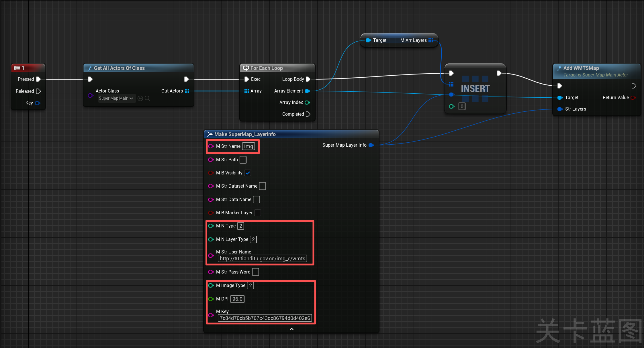Click the M Str Name img field
Screen dimensions: 644x348
click(x=248, y=146)
